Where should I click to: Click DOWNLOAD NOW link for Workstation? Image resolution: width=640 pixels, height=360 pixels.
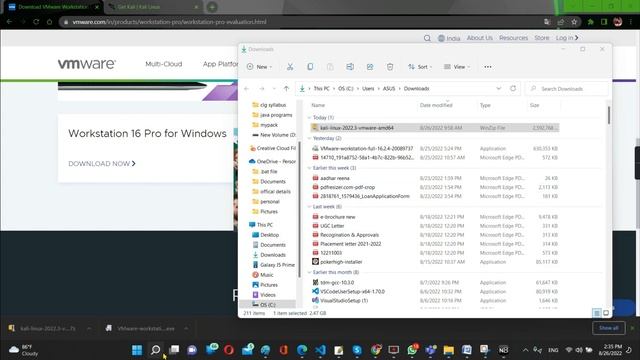coord(102,164)
